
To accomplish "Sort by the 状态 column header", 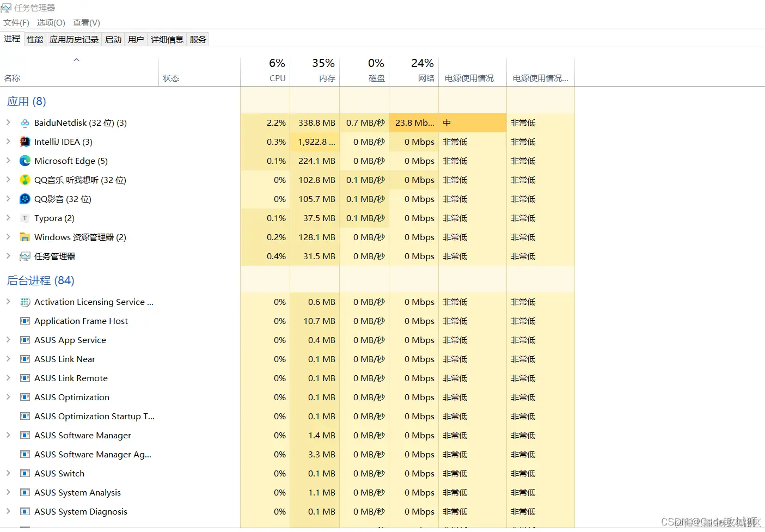I will 200,71.
